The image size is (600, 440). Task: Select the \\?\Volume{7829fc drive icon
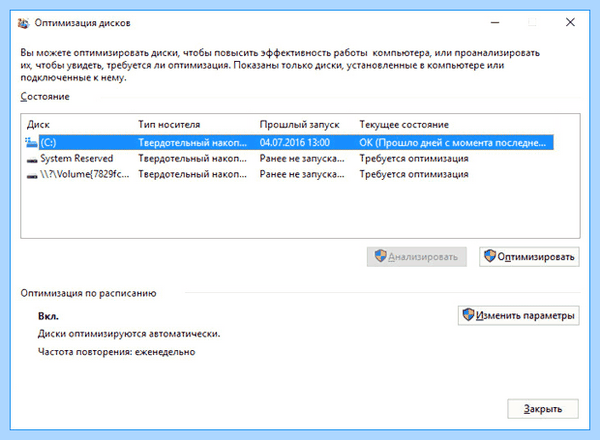coord(32,175)
